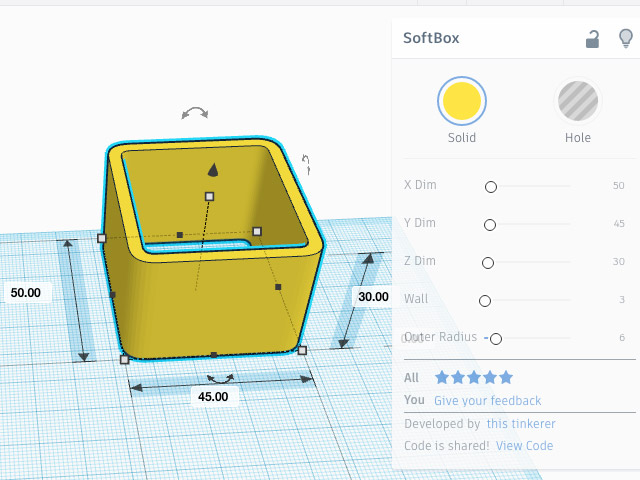This screenshot has width=640, height=480.
Task: Click the Y Dim slider handle
Action: click(x=490, y=225)
